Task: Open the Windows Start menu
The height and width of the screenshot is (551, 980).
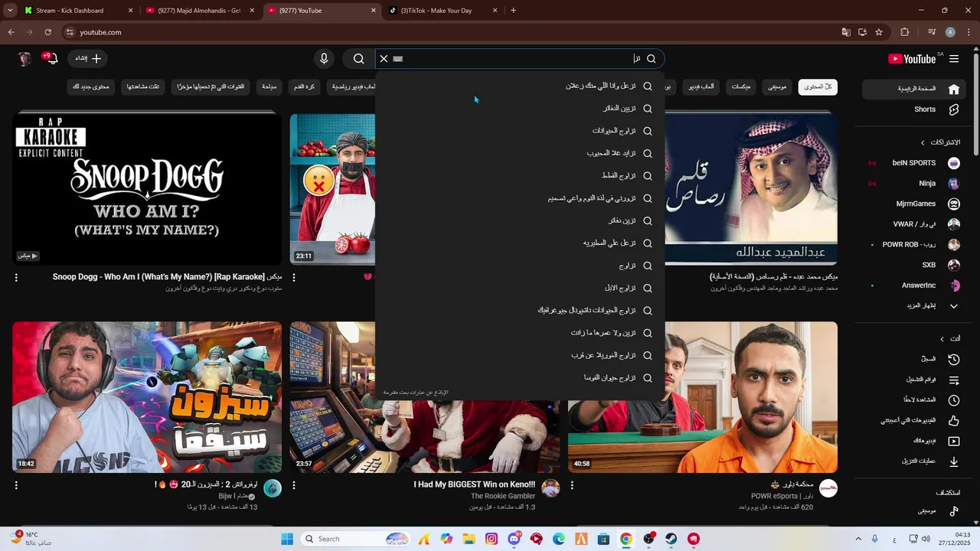Action: [287, 539]
